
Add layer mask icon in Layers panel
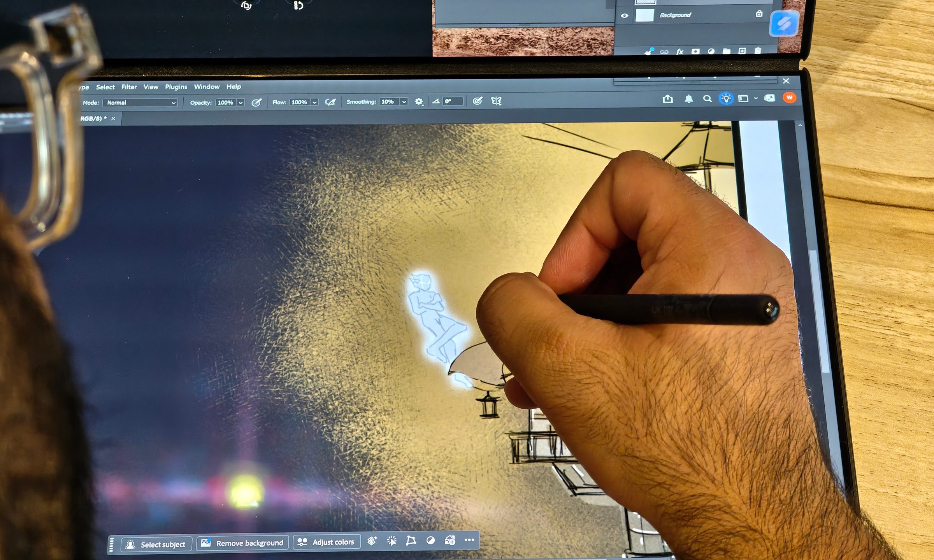point(695,51)
